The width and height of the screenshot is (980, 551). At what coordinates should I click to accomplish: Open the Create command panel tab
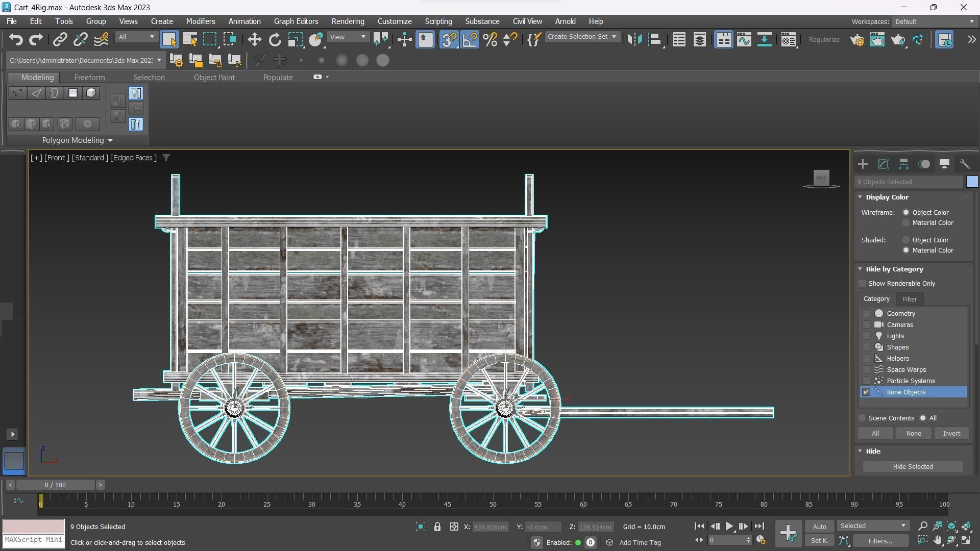(863, 164)
